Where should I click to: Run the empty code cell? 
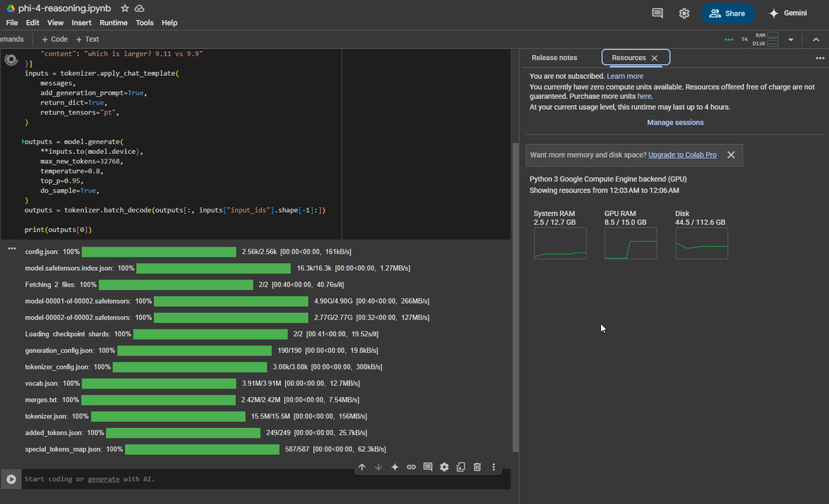(11, 479)
